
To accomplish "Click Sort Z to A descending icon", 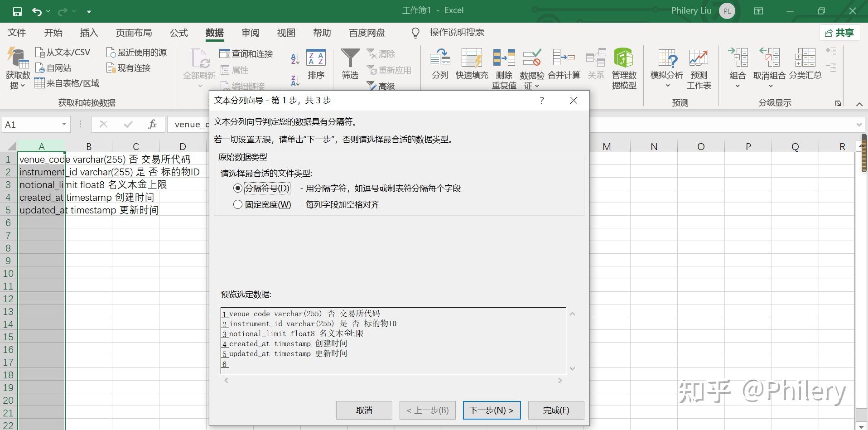I will coord(295,81).
